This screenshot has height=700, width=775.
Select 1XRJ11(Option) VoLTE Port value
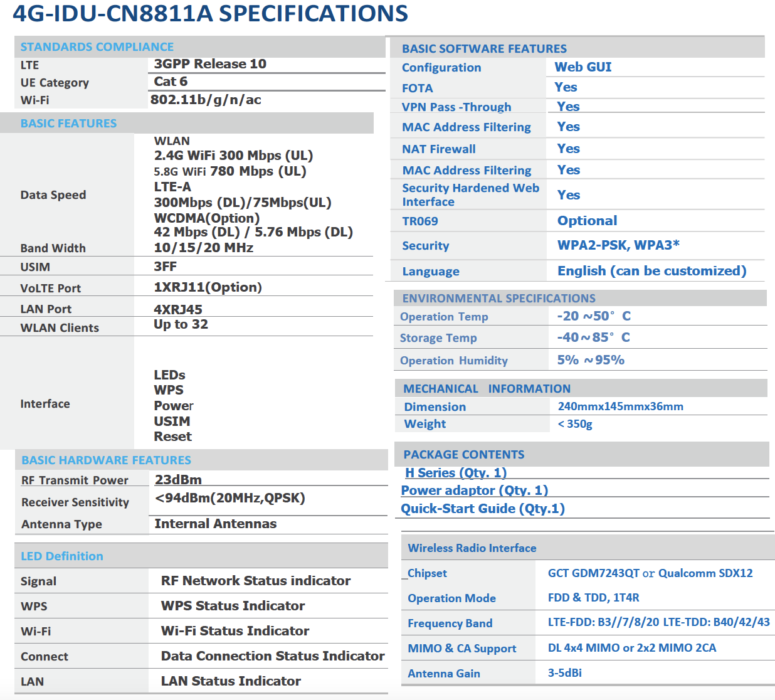pos(208,287)
